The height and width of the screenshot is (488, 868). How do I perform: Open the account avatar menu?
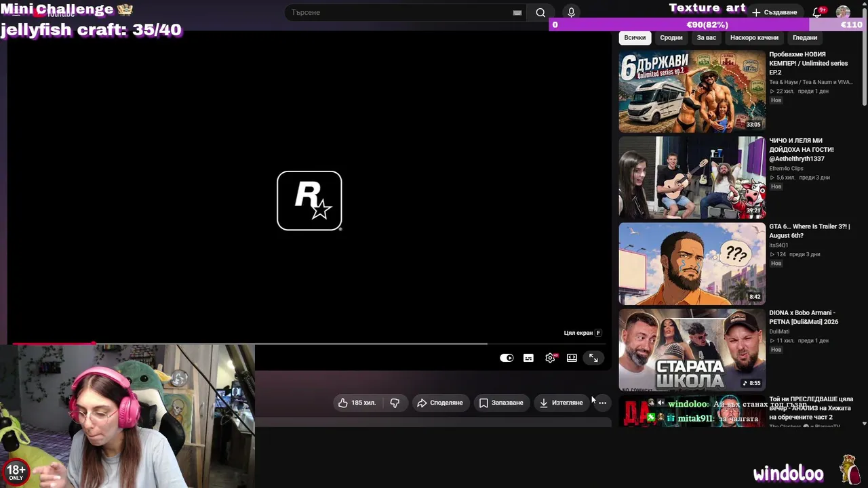click(x=843, y=12)
